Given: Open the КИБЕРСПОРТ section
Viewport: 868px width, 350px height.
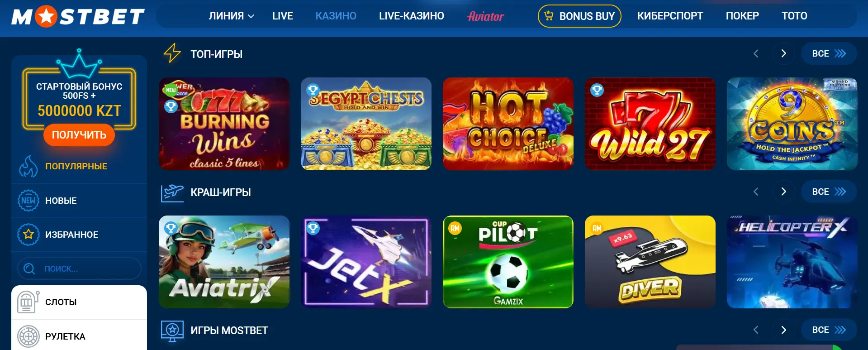Looking at the screenshot, I should tap(670, 16).
